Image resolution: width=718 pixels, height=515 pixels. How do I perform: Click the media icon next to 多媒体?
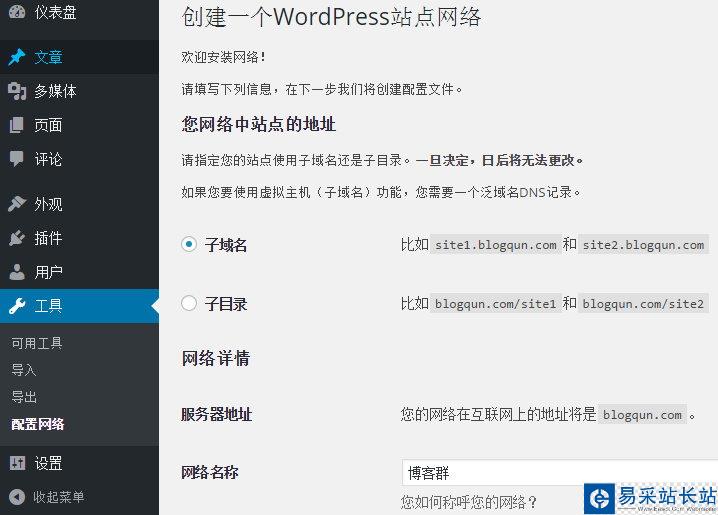coord(17,91)
